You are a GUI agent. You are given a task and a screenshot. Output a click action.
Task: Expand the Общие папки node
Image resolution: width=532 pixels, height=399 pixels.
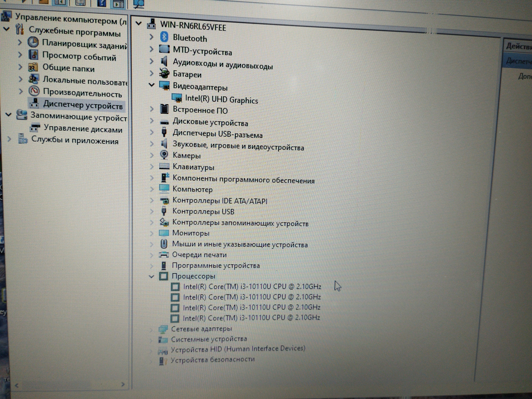(20, 67)
